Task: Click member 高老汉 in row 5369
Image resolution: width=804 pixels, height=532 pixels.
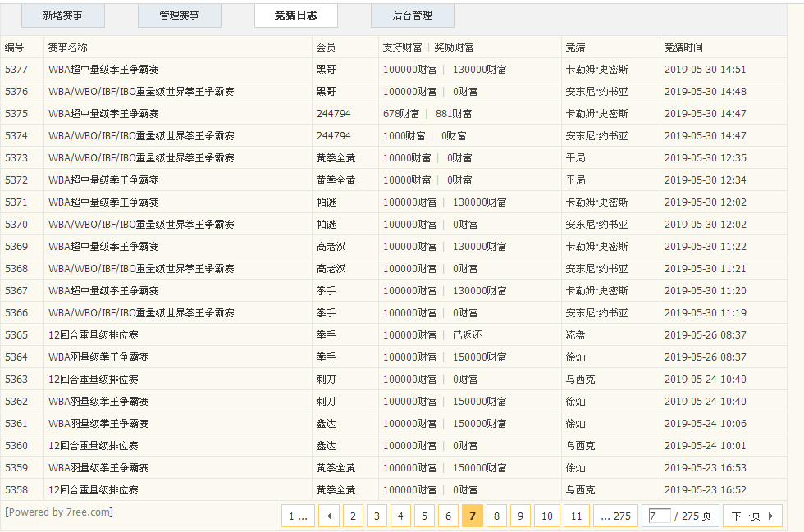Action: coord(331,247)
